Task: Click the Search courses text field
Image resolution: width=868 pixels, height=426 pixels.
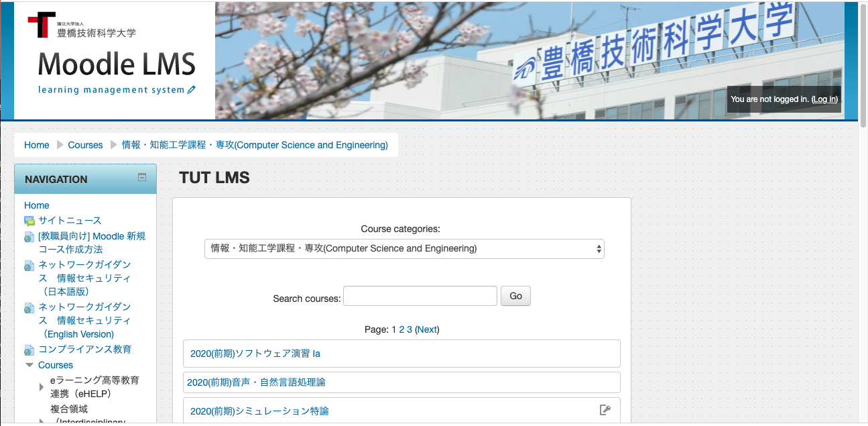Action: pyautogui.click(x=420, y=296)
